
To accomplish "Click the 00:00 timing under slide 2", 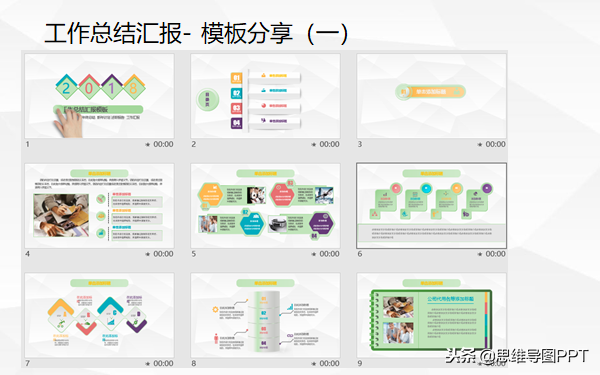I will coord(329,144).
